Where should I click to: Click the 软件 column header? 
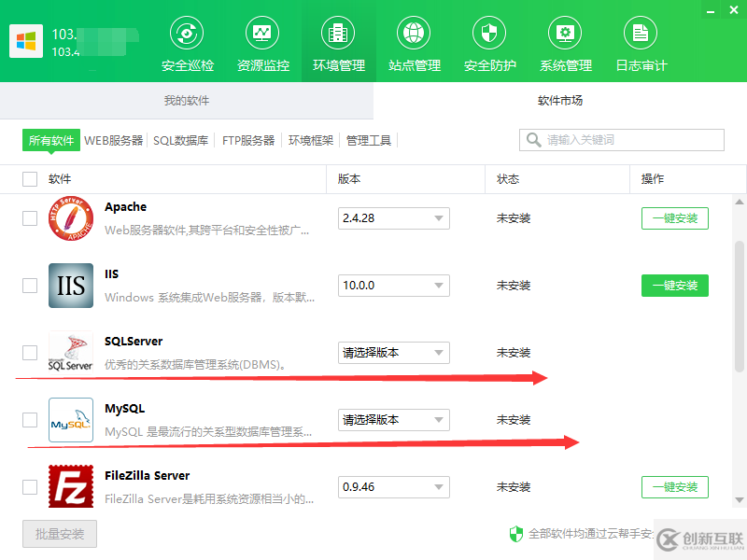pyautogui.click(x=60, y=179)
